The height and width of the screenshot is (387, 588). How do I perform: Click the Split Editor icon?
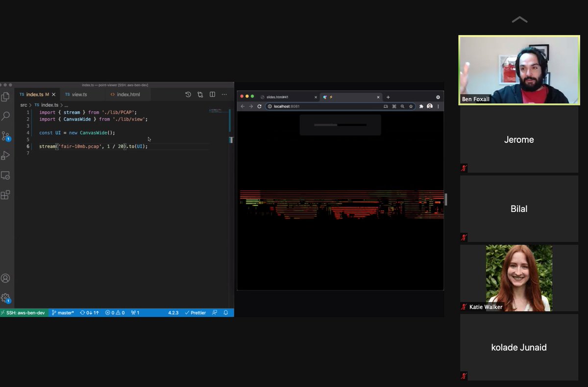[x=212, y=94]
